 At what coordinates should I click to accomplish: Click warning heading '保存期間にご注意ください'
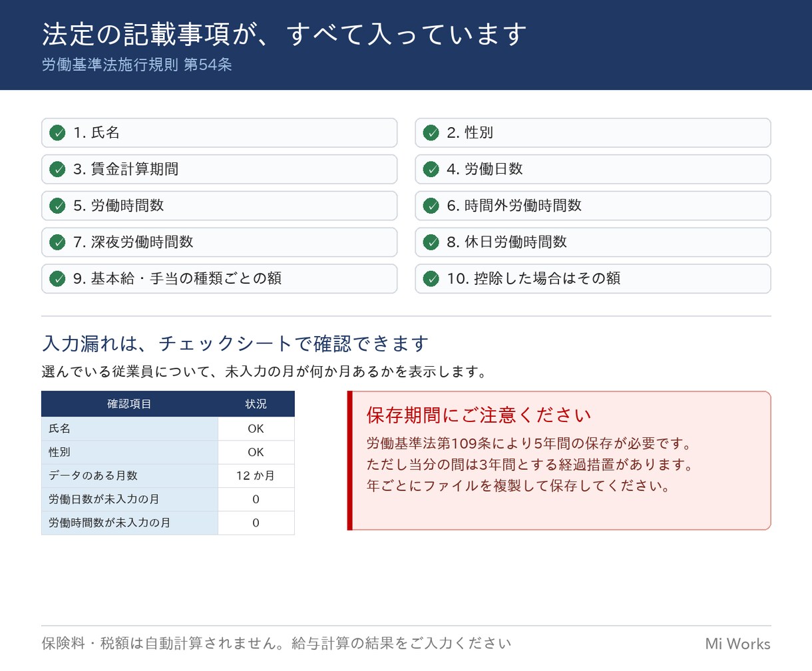pos(479,415)
